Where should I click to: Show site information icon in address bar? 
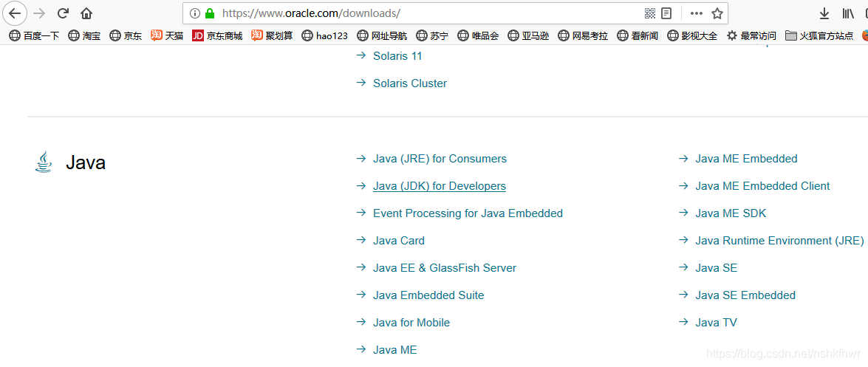194,13
